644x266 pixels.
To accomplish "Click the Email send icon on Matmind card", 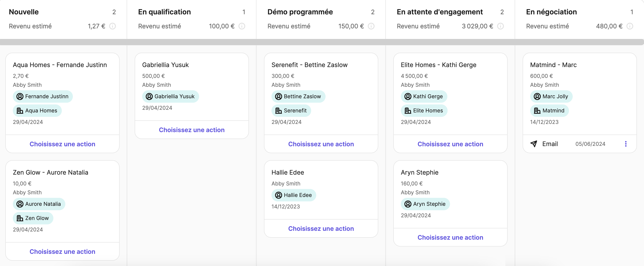I will click(534, 144).
